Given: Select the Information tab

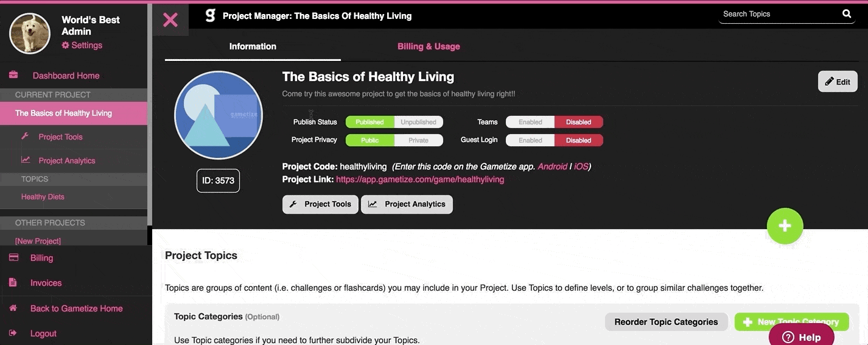Looking at the screenshot, I should click(x=253, y=46).
